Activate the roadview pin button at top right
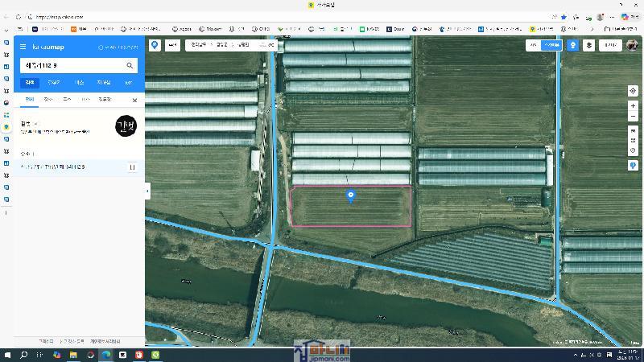 click(572, 46)
